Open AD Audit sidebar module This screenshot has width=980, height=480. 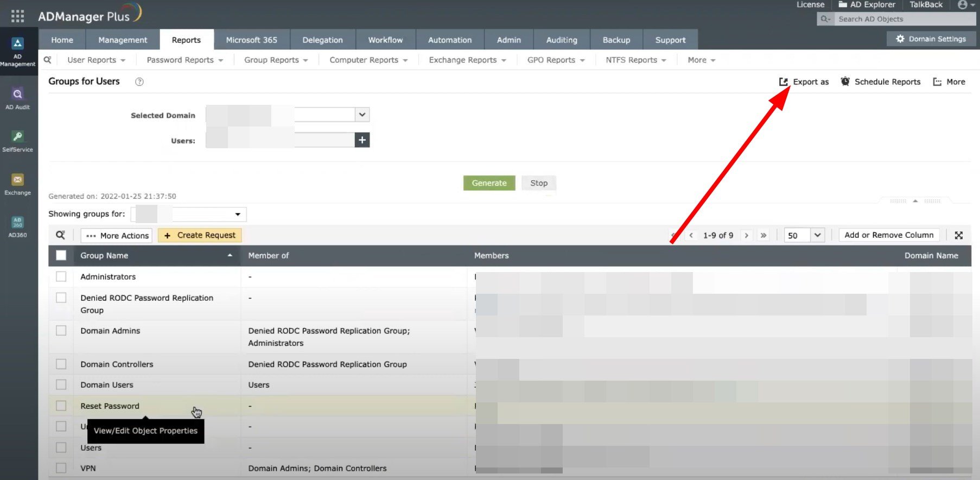(17, 99)
